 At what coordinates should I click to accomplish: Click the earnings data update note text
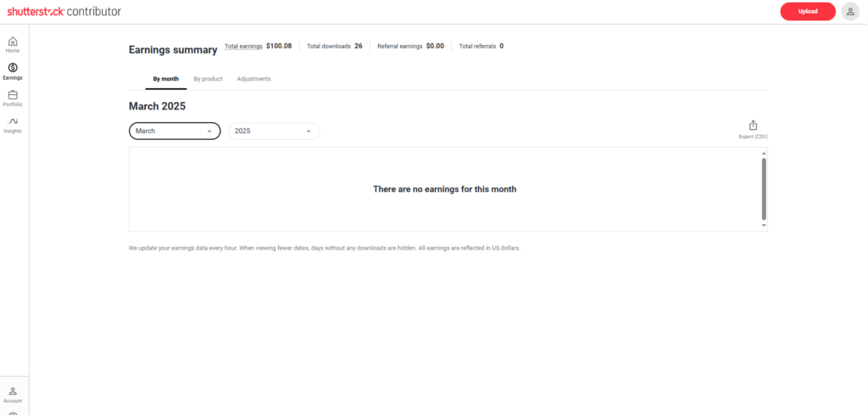(x=325, y=248)
